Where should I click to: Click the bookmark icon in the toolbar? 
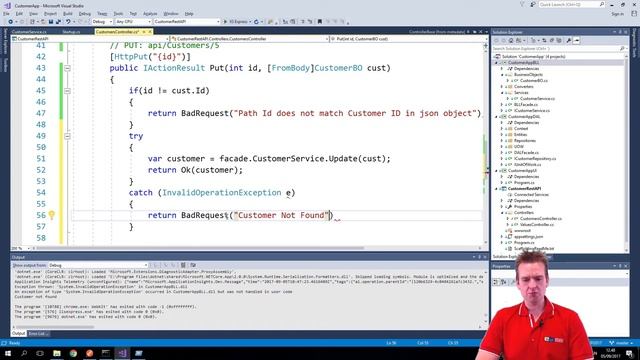coord(320,22)
